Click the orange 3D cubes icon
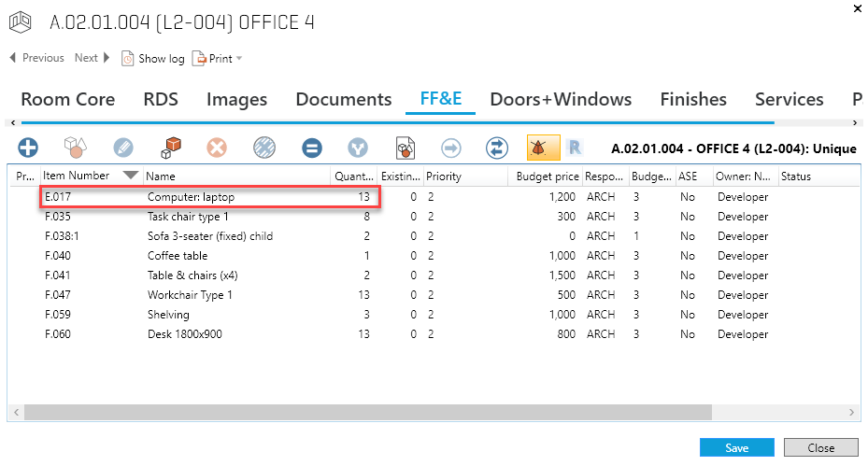This screenshot has width=868, height=466. click(171, 148)
